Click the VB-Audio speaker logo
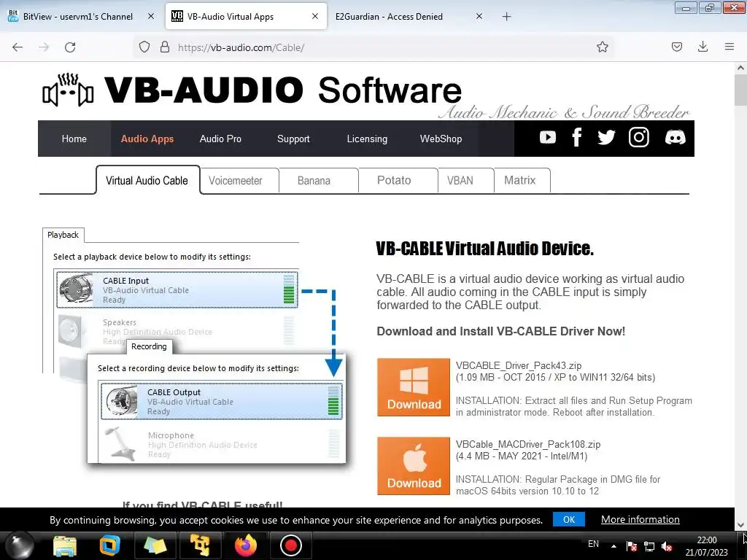The height and width of the screenshot is (560, 747). click(x=68, y=90)
